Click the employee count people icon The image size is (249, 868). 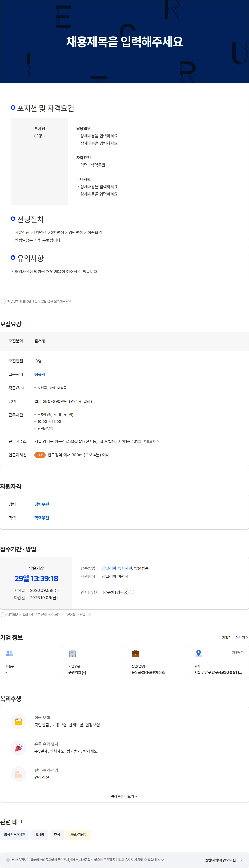9,653
